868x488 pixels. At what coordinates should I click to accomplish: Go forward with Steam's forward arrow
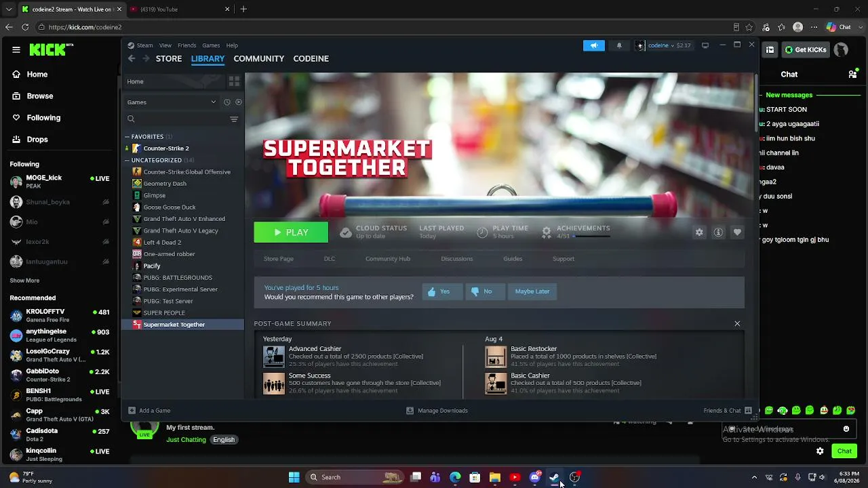coord(146,58)
